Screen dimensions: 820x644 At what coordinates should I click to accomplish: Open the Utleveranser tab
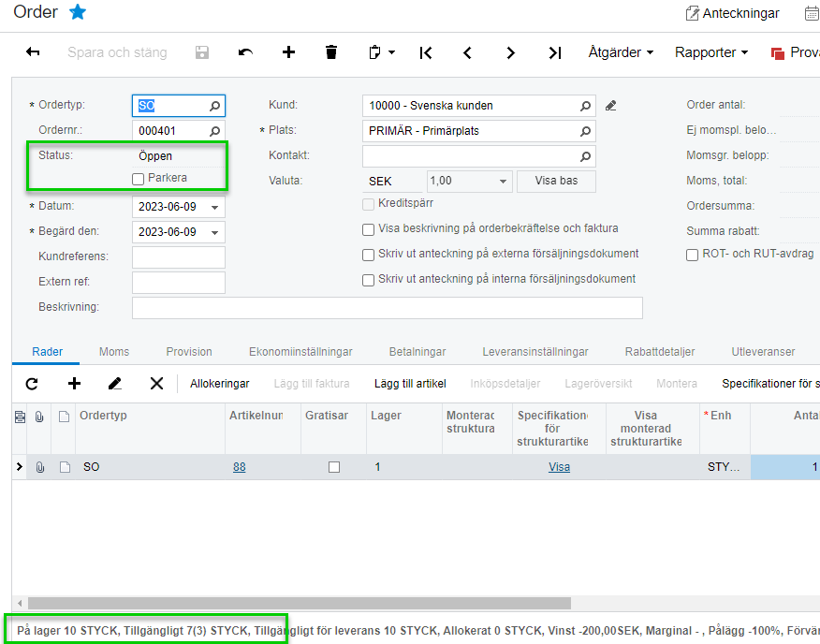click(x=763, y=352)
